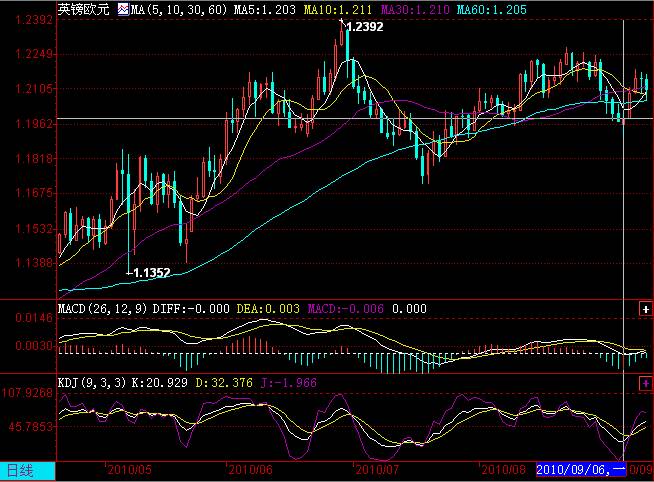Click the MA indicator chart icon

123,9
